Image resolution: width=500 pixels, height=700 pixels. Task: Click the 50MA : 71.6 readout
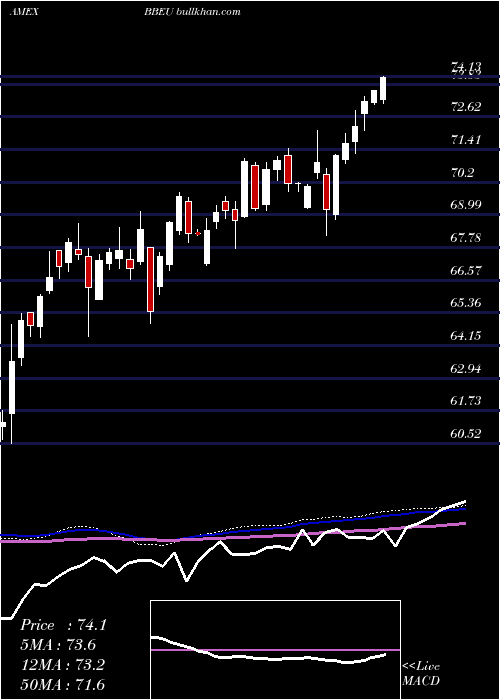62,684
